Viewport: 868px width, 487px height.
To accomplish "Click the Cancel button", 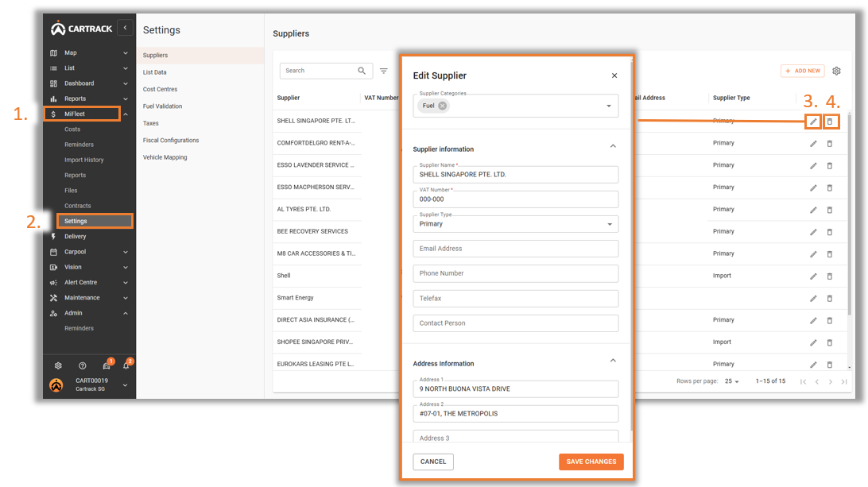I will [433, 462].
